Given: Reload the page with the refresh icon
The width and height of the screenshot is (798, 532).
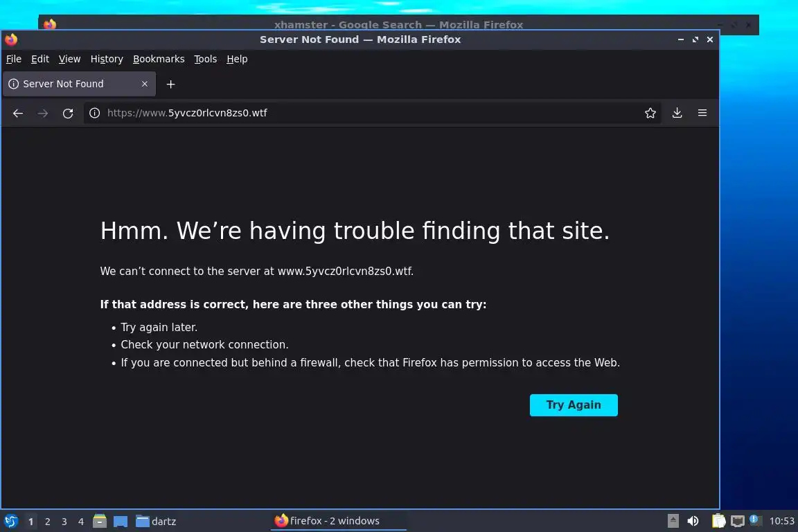Looking at the screenshot, I should click(68, 113).
